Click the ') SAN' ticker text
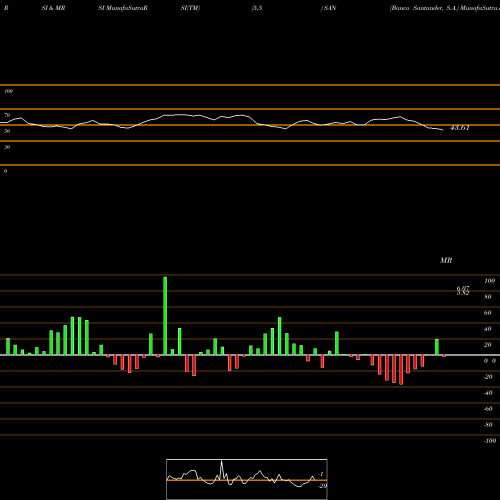Viewport: 500px width, 500px height. pyautogui.click(x=328, y=8)
